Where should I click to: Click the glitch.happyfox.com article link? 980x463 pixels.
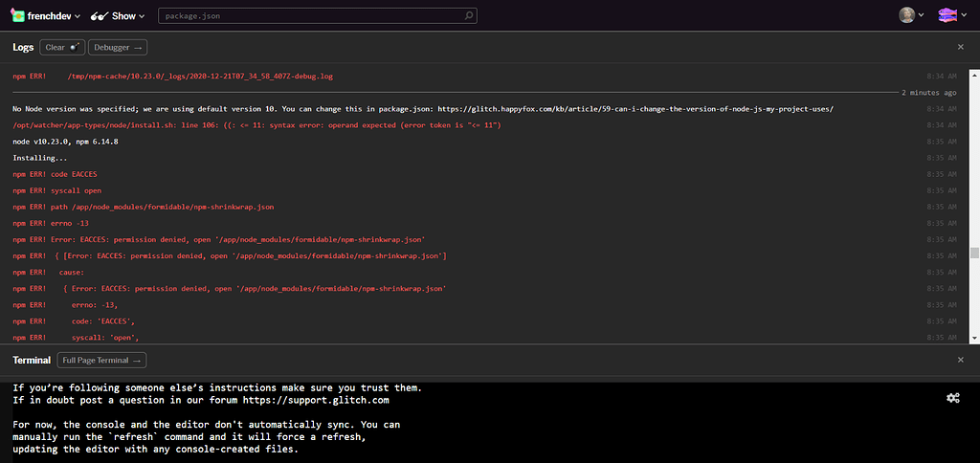635,109
